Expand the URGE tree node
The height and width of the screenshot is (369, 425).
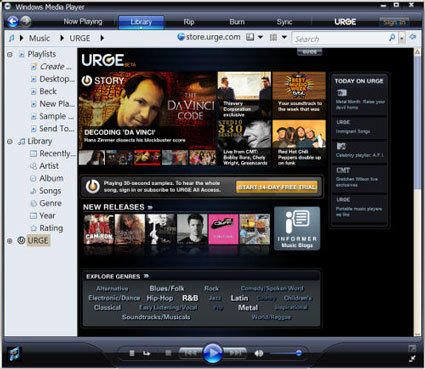point(10,241)
